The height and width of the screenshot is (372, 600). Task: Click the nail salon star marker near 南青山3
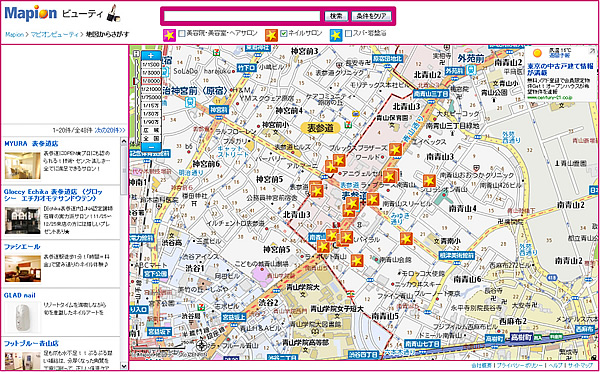point(429,181)
